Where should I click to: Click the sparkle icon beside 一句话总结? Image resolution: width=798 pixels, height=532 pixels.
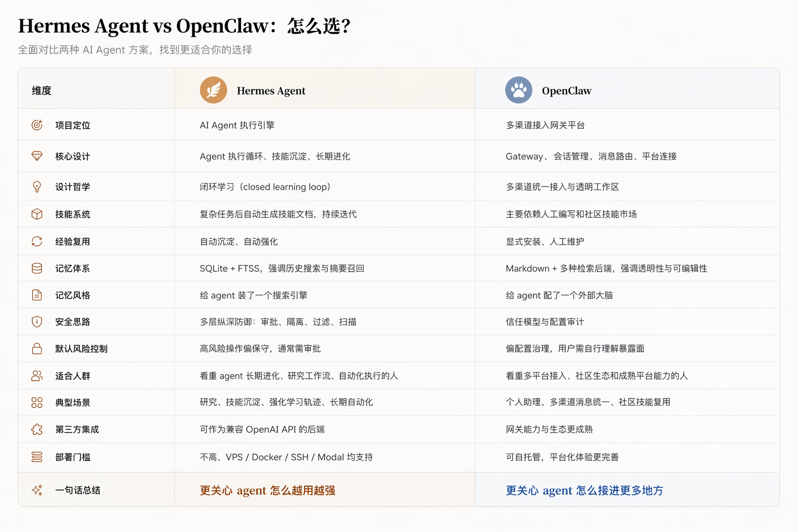[x=37, y=490]
